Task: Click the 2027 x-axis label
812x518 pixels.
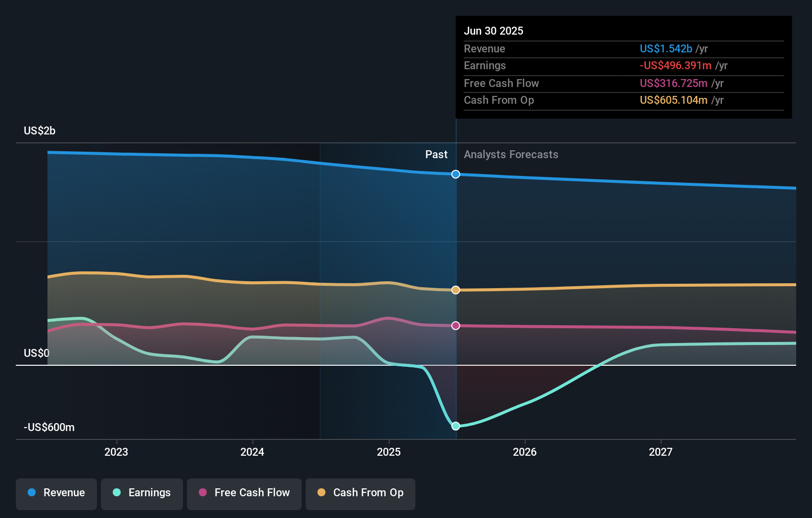Action: 661,452
